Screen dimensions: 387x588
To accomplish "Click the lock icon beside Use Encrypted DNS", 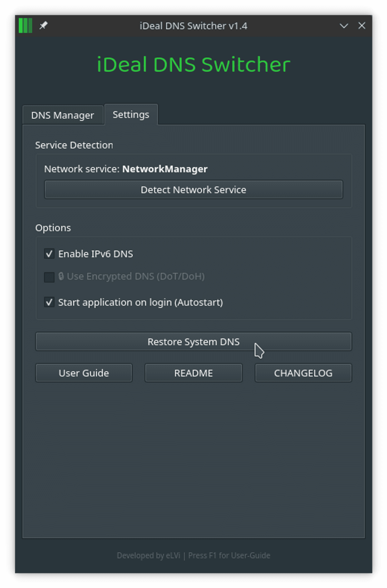I will point(61,276).
